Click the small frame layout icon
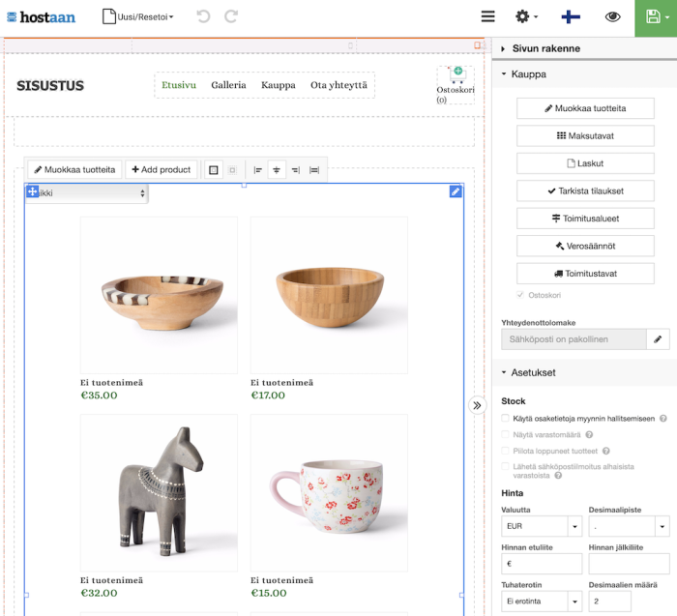Viewport: 677px width, 616px height. click(232, 170)
